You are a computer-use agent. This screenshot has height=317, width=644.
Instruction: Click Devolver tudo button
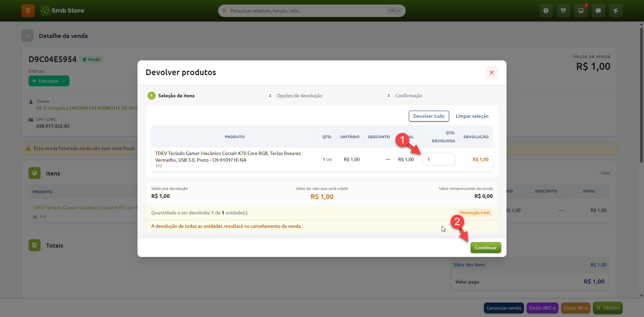click(429, 116)
